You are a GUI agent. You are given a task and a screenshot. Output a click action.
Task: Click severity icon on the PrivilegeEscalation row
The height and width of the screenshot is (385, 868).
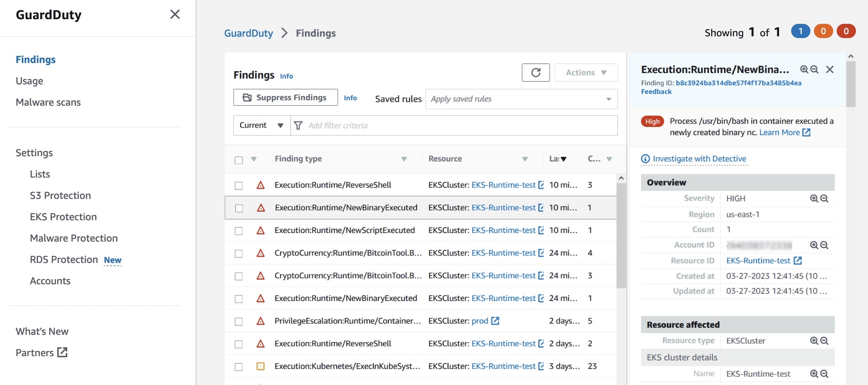pyautogui.click(x=261, y=321)
